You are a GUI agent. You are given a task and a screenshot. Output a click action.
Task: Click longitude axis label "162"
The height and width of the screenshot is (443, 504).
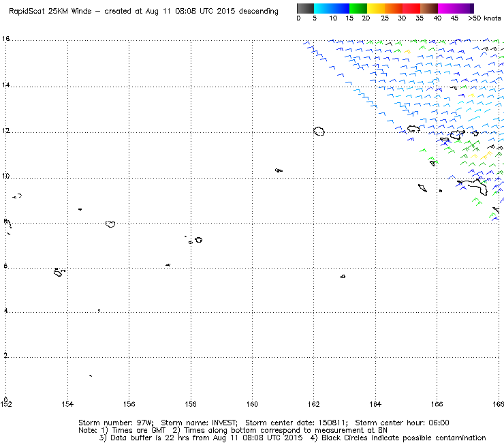[314, 404]
